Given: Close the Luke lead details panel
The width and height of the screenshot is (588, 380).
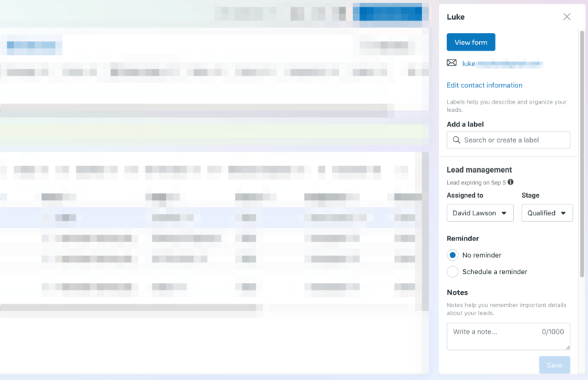Looking at the screenshot, I should click(567, 17).
